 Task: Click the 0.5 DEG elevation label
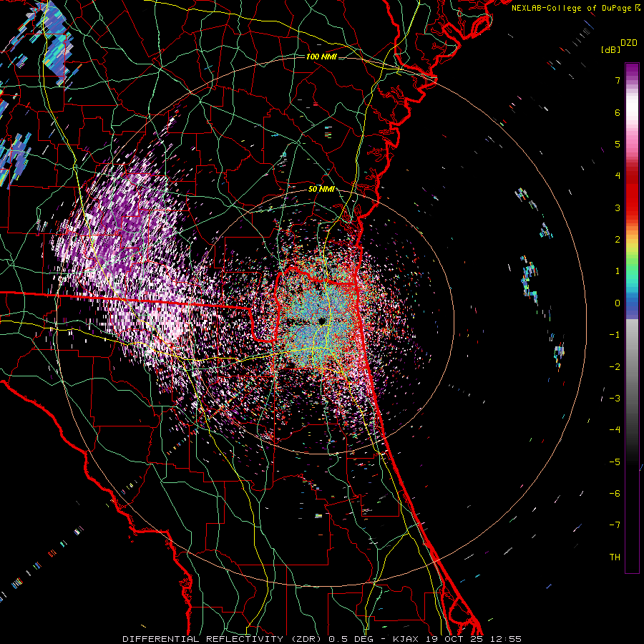point(351,639)
